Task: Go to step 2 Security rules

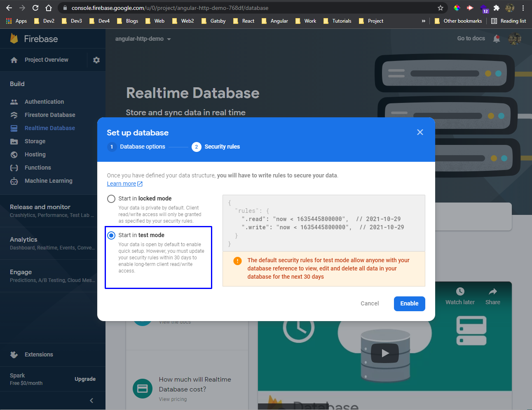Action: [216, 147]
